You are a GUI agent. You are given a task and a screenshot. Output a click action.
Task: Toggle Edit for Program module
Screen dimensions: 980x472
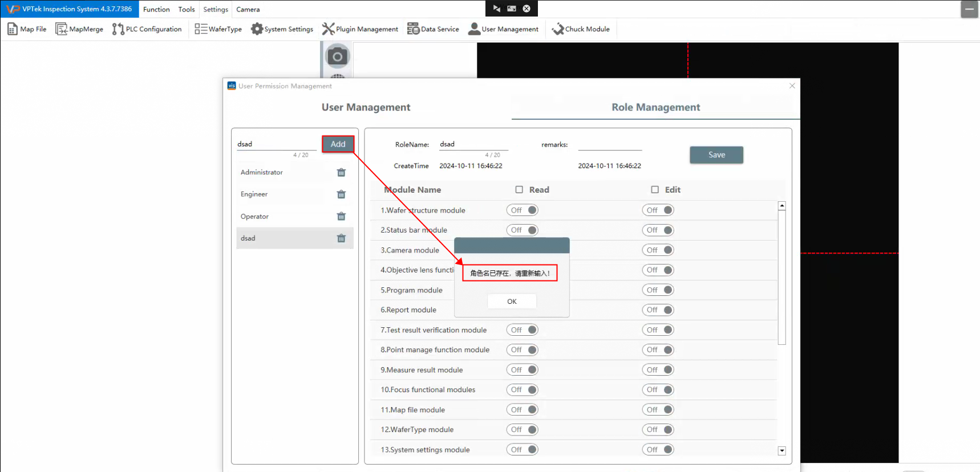coord(658,290)
